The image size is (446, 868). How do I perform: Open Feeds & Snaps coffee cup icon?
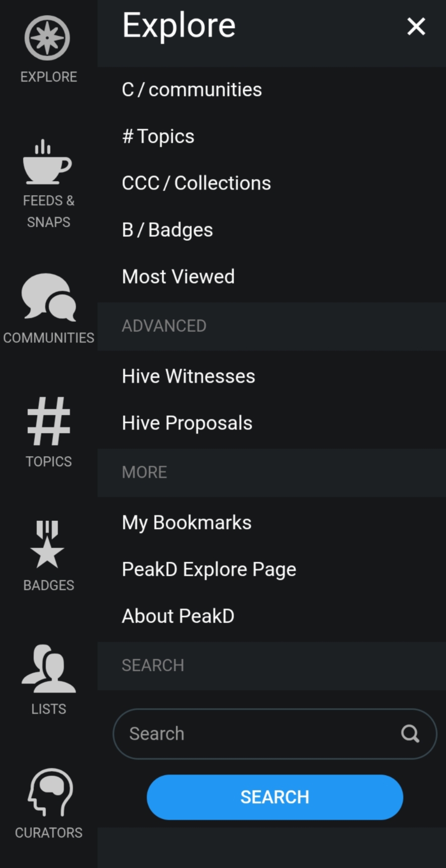(48, 162)
